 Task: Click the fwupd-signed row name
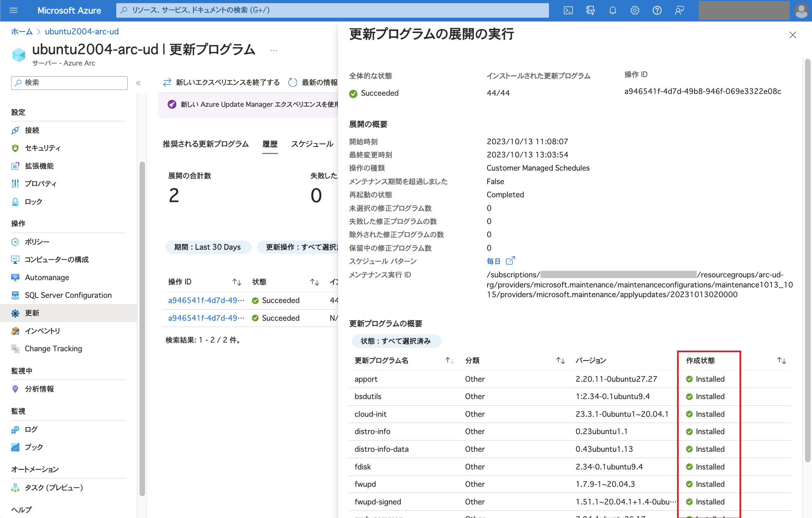pos(378,502)
